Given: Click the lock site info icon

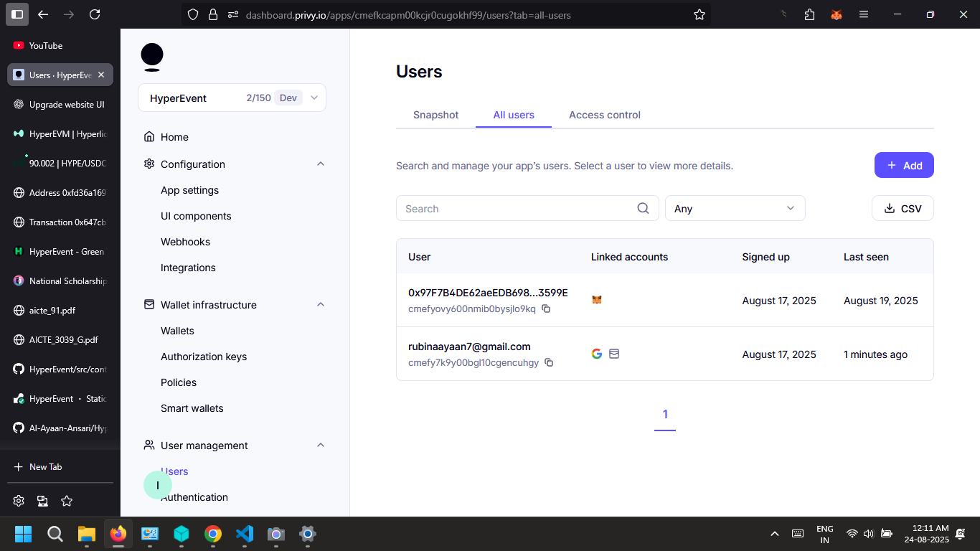Looking at the screenshot, I should pos(212,14).
